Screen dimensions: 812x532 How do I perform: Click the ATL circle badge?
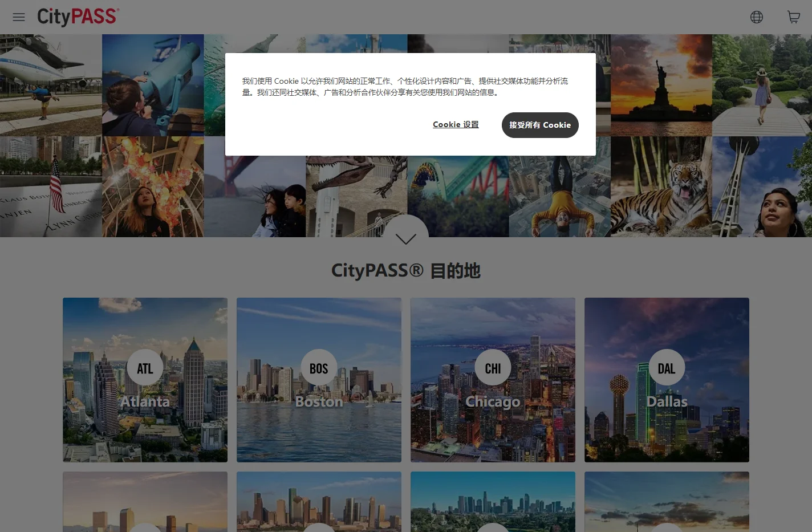[145, 368]
